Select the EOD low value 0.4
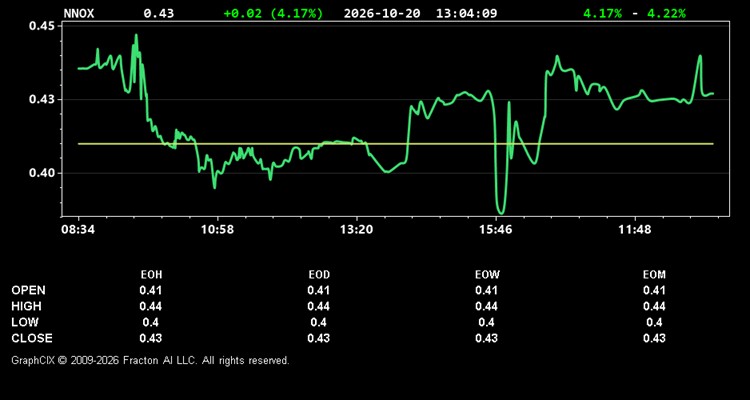 click(x=319, y=322)
